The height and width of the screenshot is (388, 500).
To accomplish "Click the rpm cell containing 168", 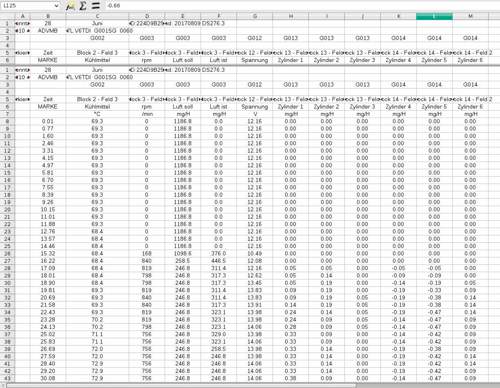I will (x=147, y=254).
